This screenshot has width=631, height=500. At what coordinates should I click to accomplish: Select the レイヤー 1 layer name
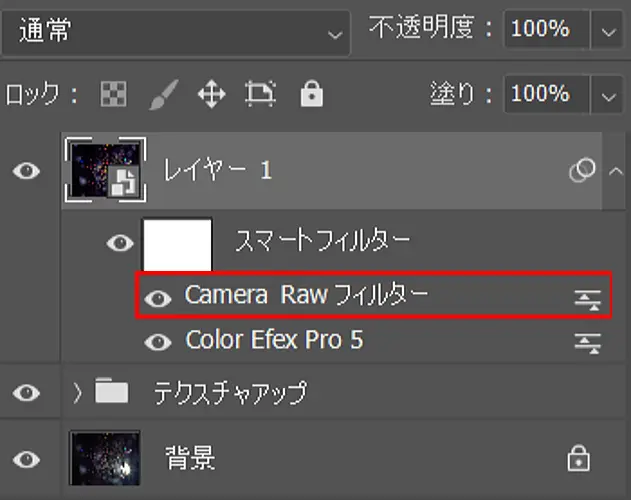pyautogui.click(x=217, y=170)
